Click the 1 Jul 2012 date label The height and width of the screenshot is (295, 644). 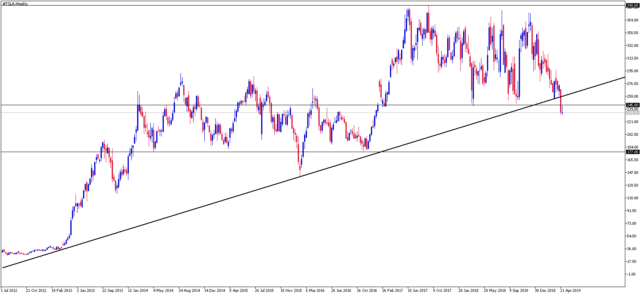pos(9,291)
